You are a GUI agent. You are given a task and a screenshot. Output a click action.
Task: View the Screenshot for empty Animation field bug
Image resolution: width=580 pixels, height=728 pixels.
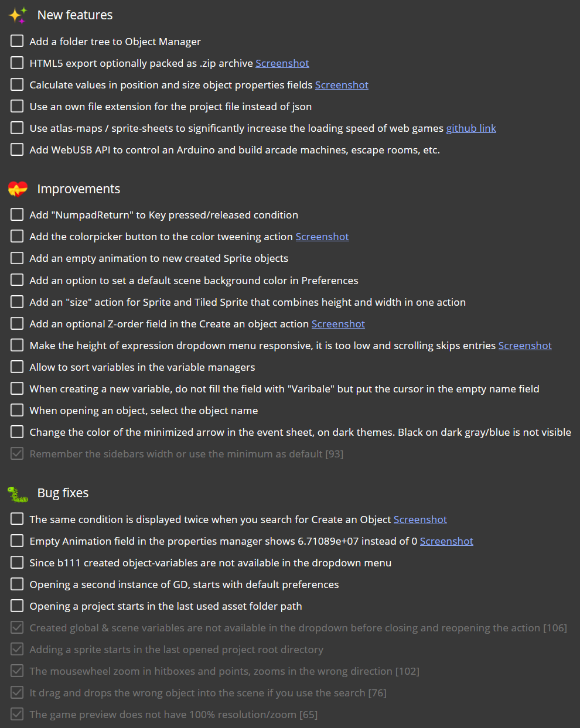coord(446,541)
